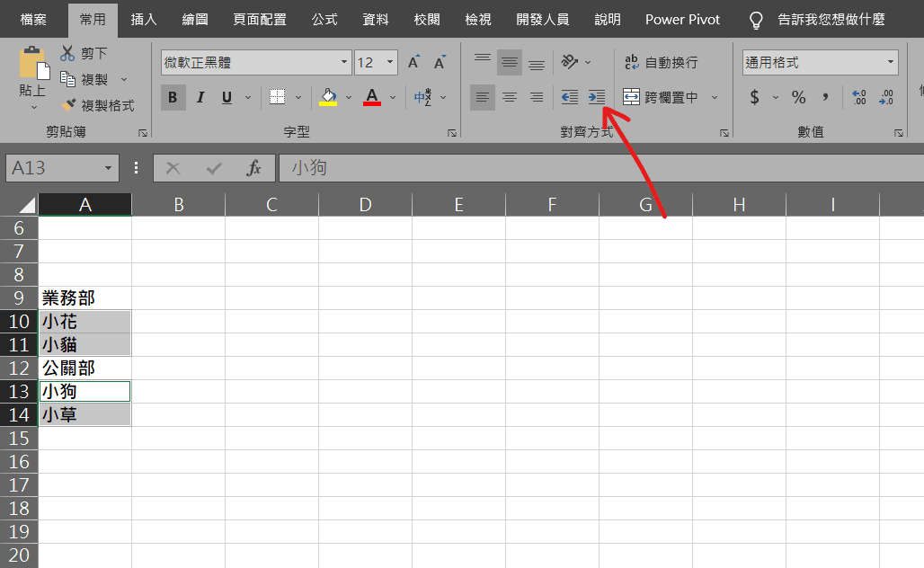Click the formula bar showing 小狗
Image resolution: width=924 pixels, height=568 pixels.
(x=601, y=168)
